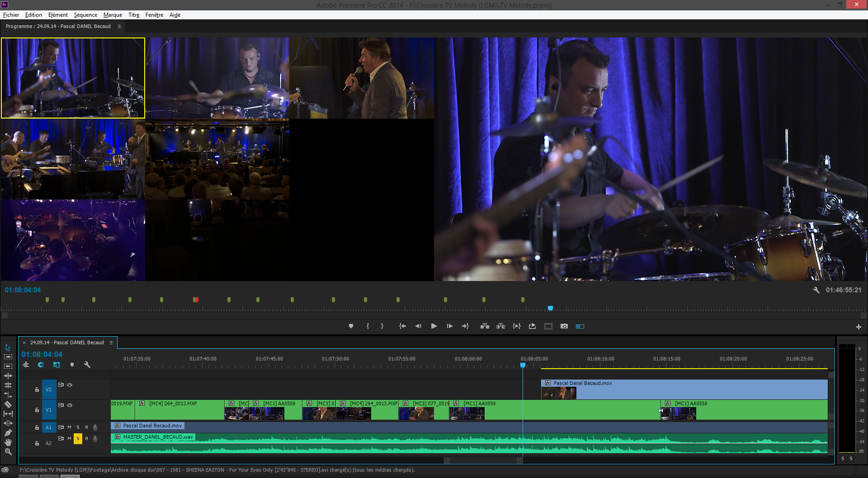
Task: Add marker from timeline header
Action: (72, 365)
